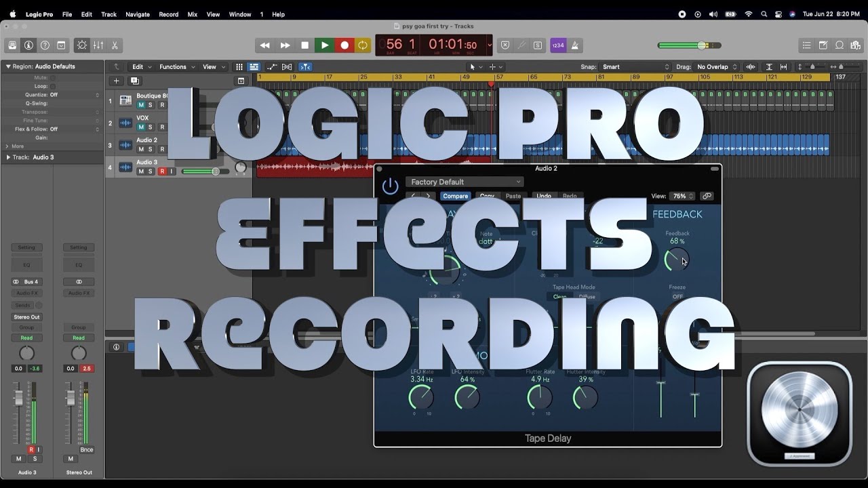
Task: Toggle record enable on Audio 3 track
Action: [162, 171]
